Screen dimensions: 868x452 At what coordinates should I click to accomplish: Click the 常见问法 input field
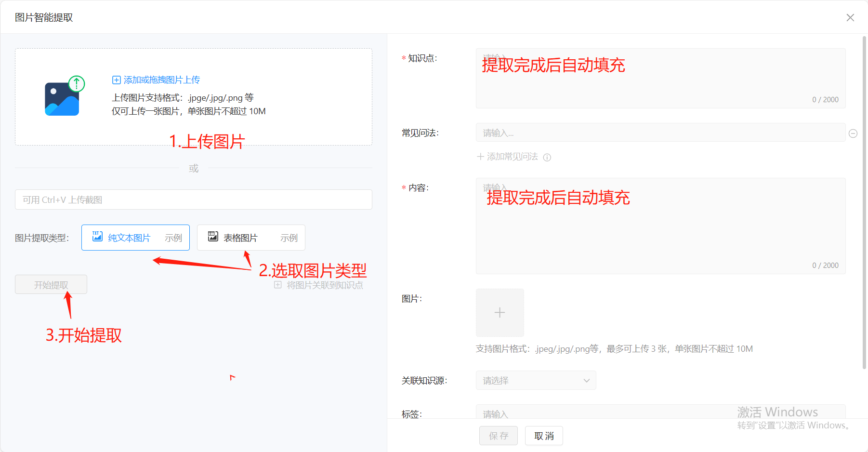[x=660, y=133]
